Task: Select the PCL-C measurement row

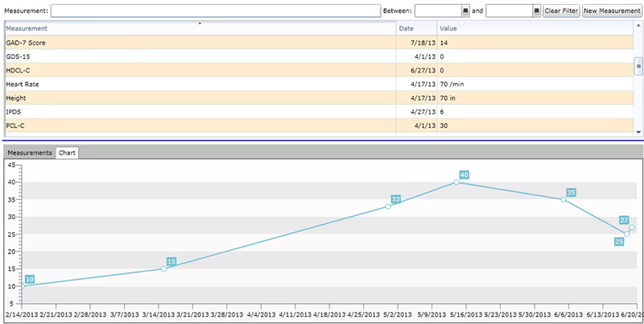Action: (319, 126)
